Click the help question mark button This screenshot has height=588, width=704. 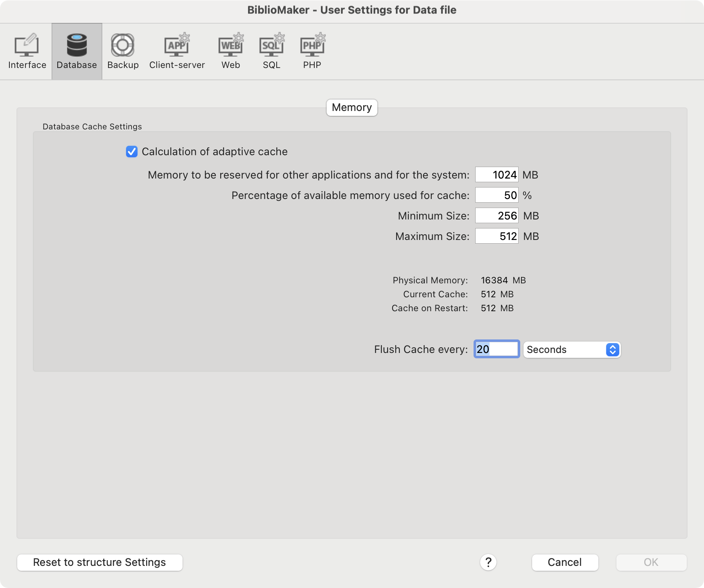pyautogui.click(x=488, y=562)
